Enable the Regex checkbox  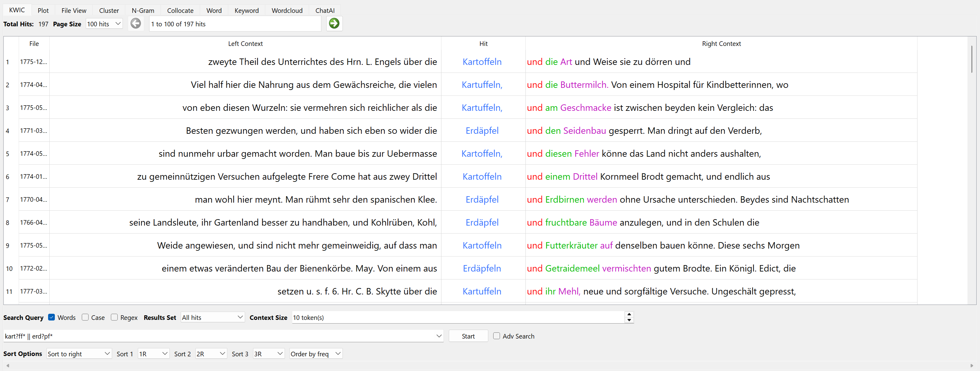(115, 317)
